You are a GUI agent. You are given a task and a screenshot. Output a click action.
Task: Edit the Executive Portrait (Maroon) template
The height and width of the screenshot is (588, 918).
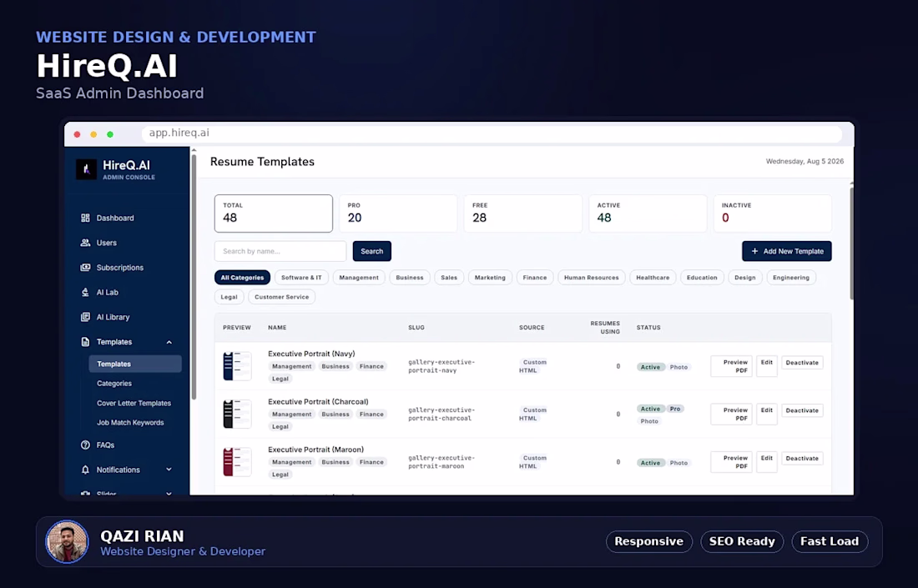(x=766, y=462)
